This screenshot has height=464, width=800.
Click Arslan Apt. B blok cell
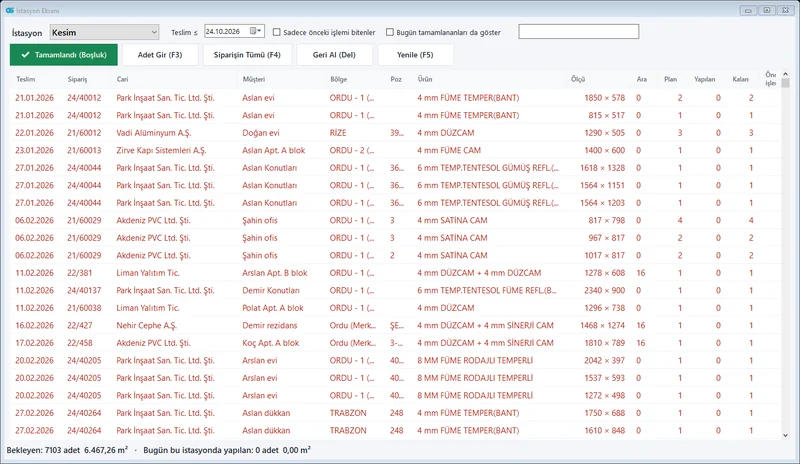point(274,273)
